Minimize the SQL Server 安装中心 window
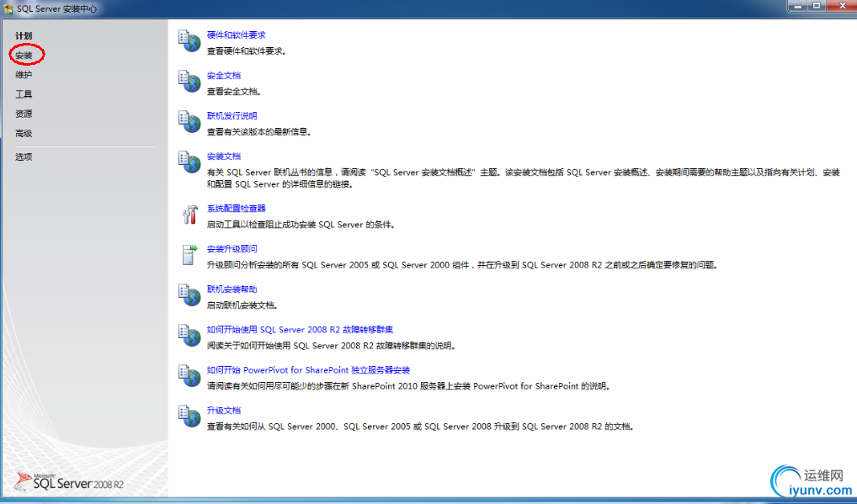This screenshot has height=504, width=857. tap(798, 5)
